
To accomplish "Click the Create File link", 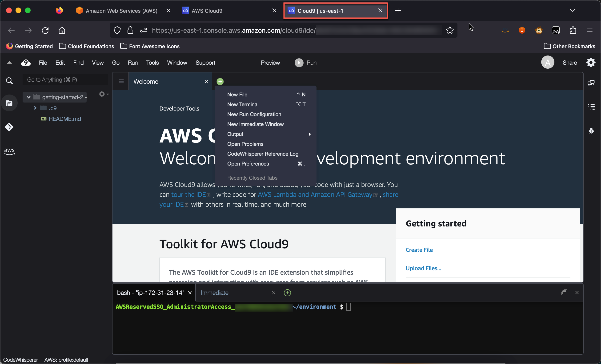I will tap(419, 250).
